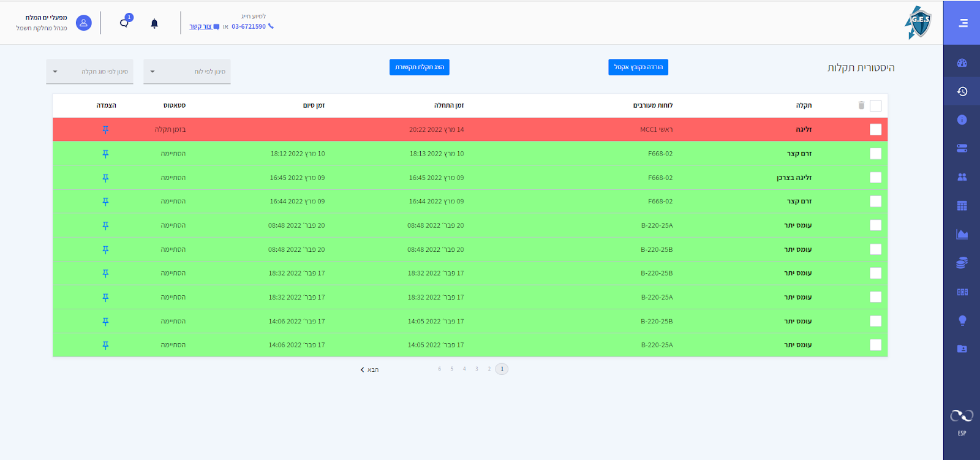Open the dashboard gauge icon in sidebar

coord(962,62)
